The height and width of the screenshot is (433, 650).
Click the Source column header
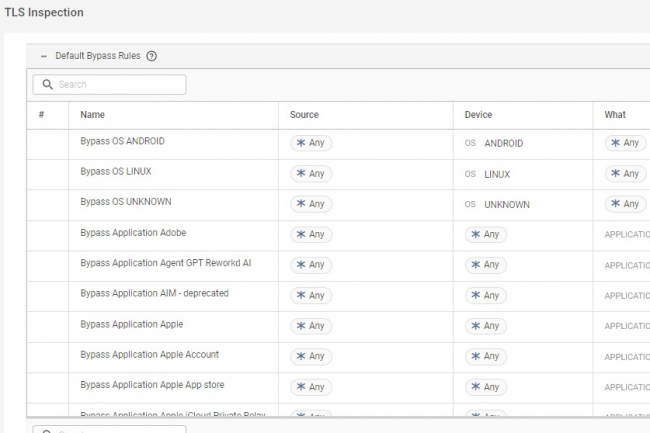point(304,115)
